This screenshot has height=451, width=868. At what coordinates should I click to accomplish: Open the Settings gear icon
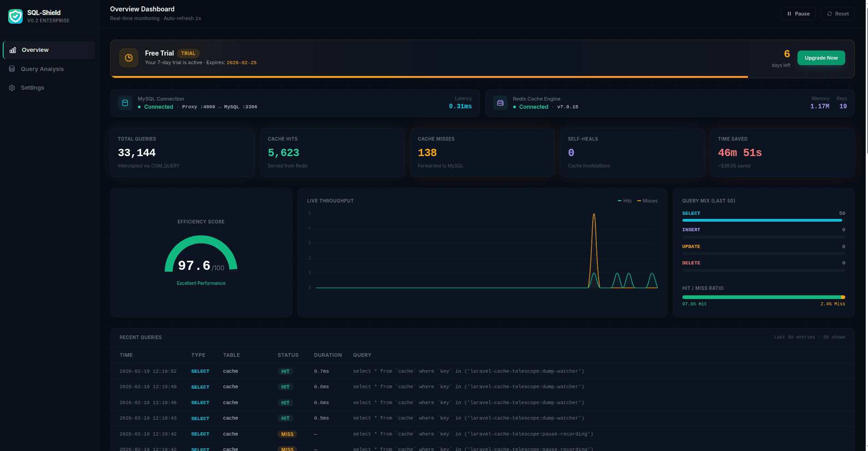(11, 87)
